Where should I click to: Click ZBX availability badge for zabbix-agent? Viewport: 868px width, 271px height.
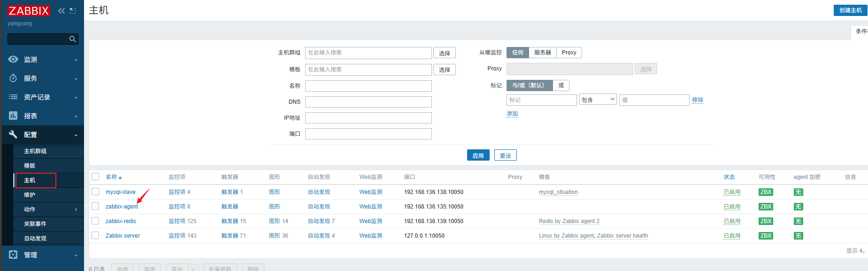click(x=766, y=207)
